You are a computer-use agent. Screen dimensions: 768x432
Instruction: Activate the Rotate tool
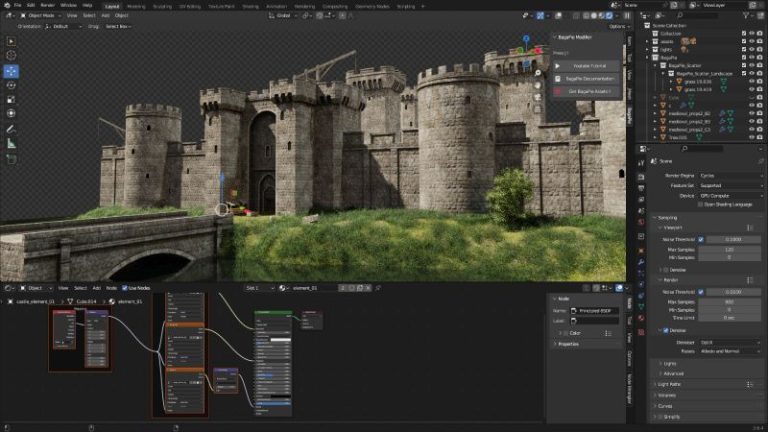tap(11, 85)
